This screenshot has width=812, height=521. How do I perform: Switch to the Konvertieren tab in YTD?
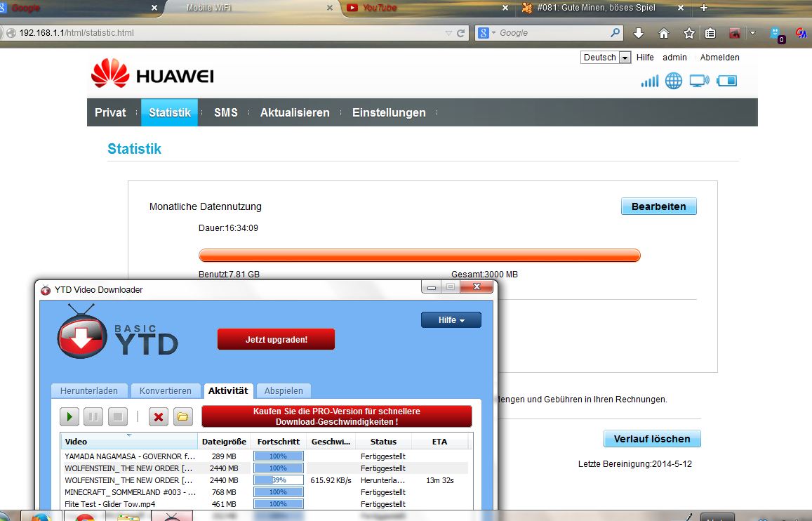(165, 390)
